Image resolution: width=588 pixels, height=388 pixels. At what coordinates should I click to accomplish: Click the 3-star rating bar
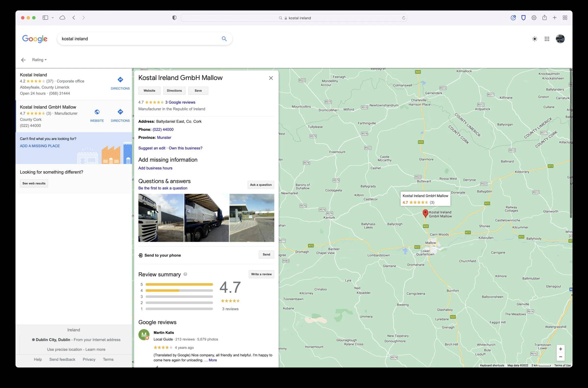point(179,297)
